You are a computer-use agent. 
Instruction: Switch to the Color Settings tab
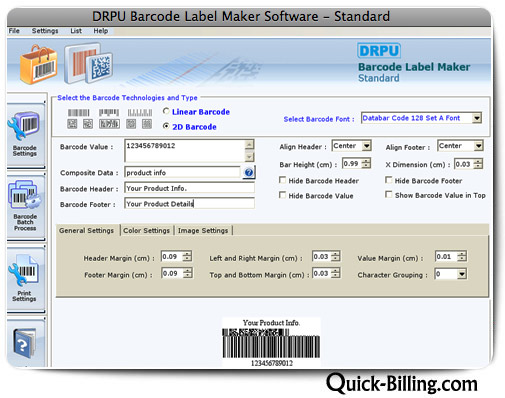[x=146, y=230]
